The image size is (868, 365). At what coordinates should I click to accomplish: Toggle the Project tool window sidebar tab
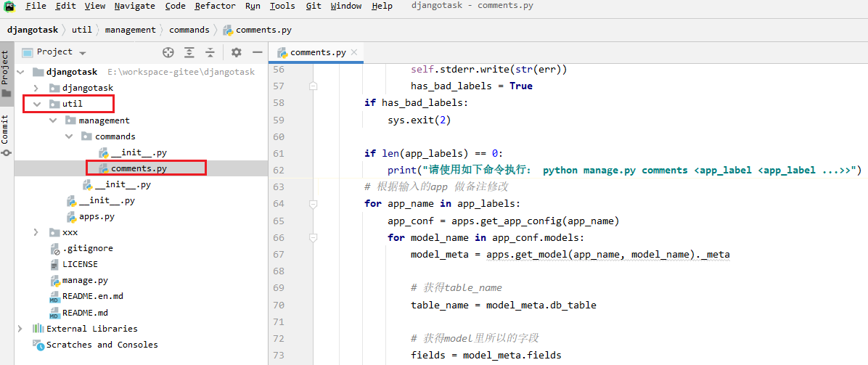coord(6,74)
